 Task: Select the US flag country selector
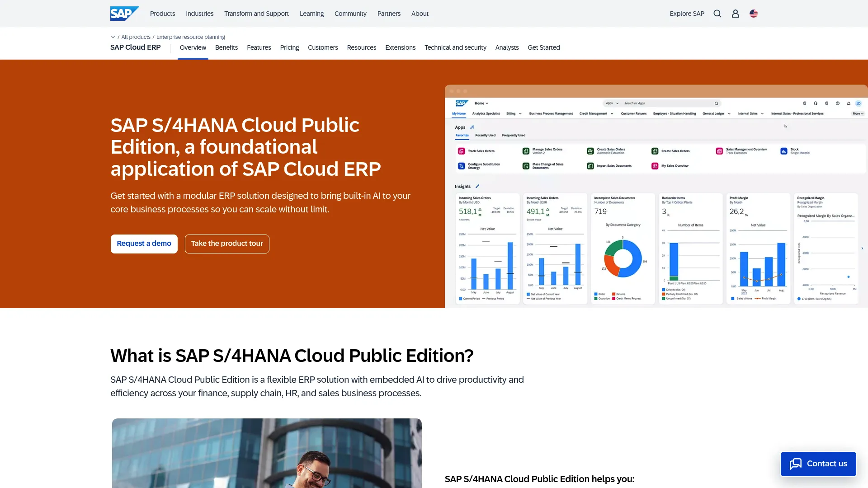[754, 14]
